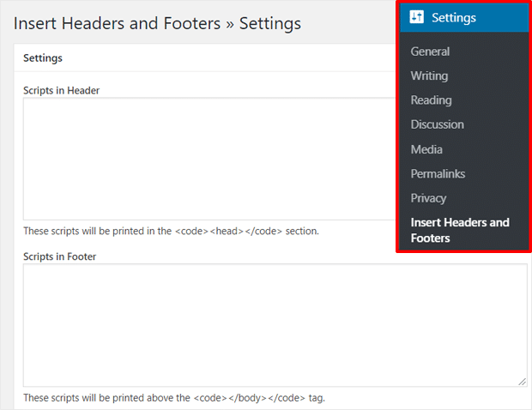Click the 'Insert Headers and Footers » Settings' title
532x410 pixels.
click(x=157, y=24)
